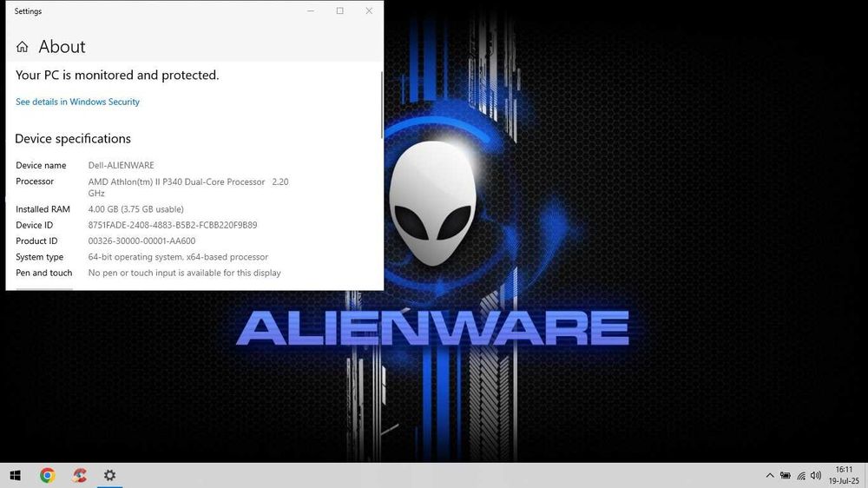Screen dimensions: 868x488
Task: Open the Windows Start menu
Action: [x=15, y=475]
